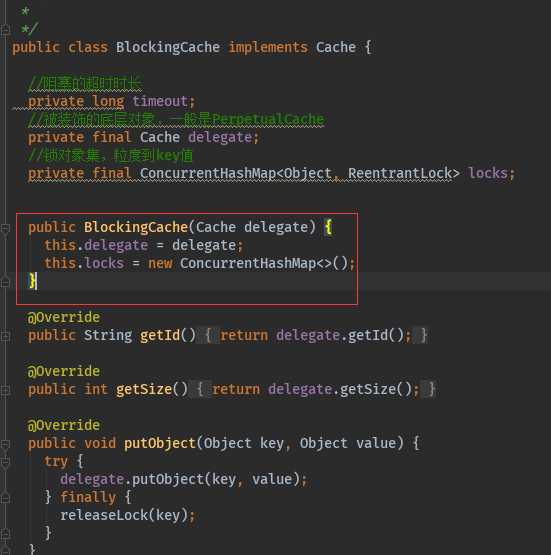Click @Override annotation above getSize

pos(64,372)
